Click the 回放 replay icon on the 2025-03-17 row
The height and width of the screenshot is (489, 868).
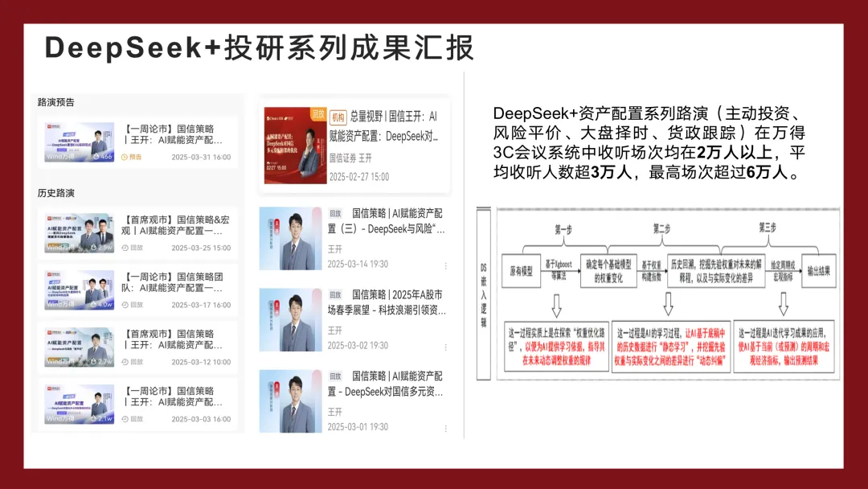coord(125,305)
